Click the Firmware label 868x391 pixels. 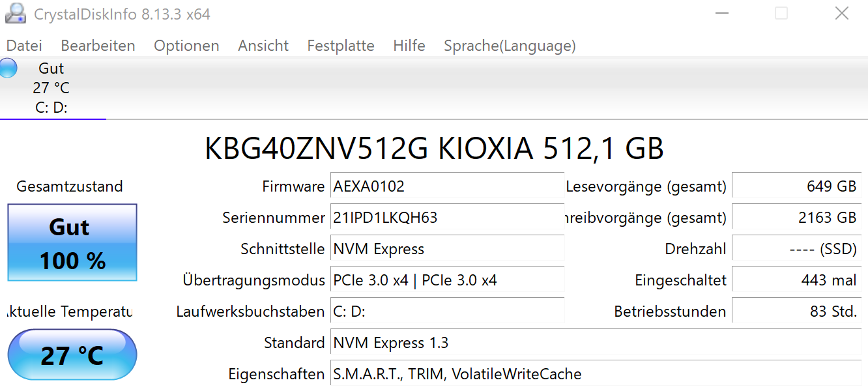click(293, 186)
